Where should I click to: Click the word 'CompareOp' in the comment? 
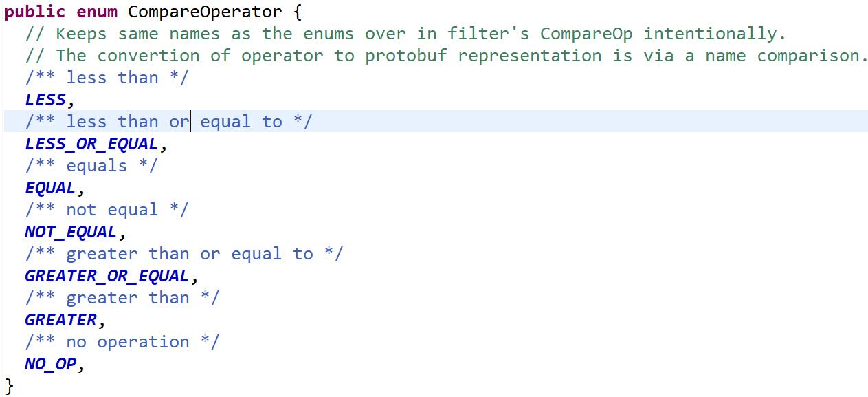(x=586, y=34)
